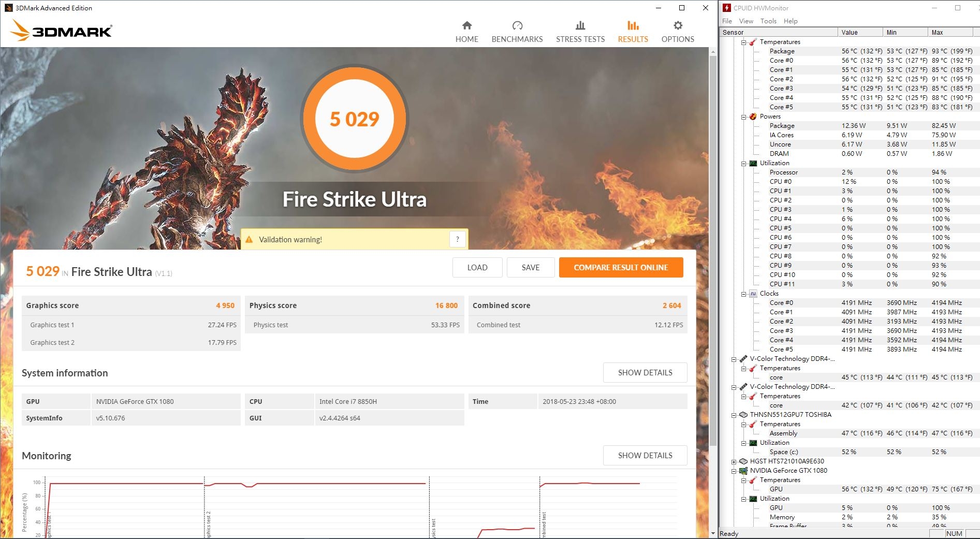The image size is (980, 539).
Task: Switch to STRESS TESTS tab
Action: pyautogui.click(x=580, y=32)
